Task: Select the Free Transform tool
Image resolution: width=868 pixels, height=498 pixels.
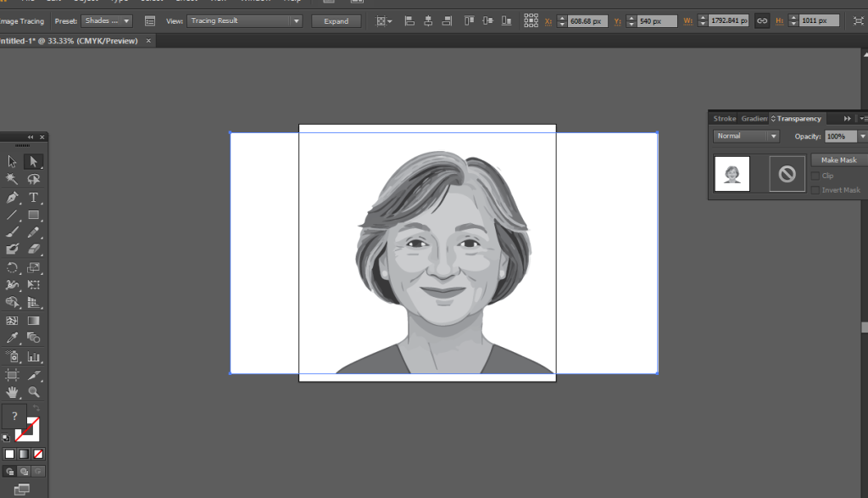Action: point(33,285)
